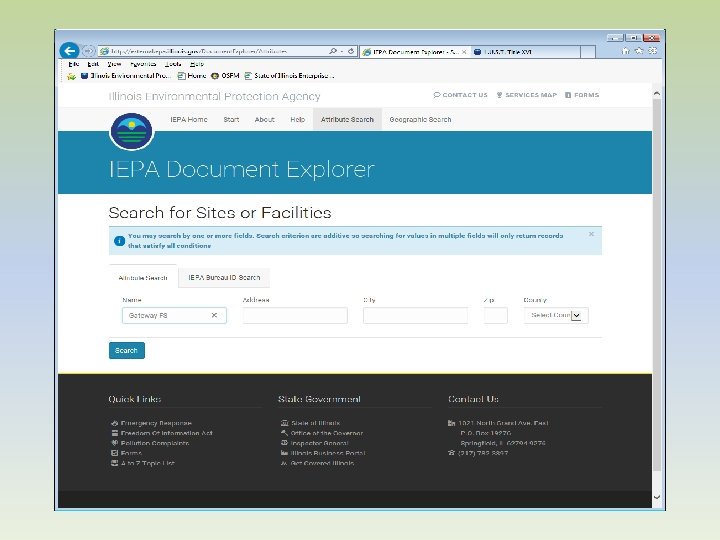Click the browser address URL field
The height and width of the screenshot is (540, 720).
pyautogui.click(x=214, y=51)
